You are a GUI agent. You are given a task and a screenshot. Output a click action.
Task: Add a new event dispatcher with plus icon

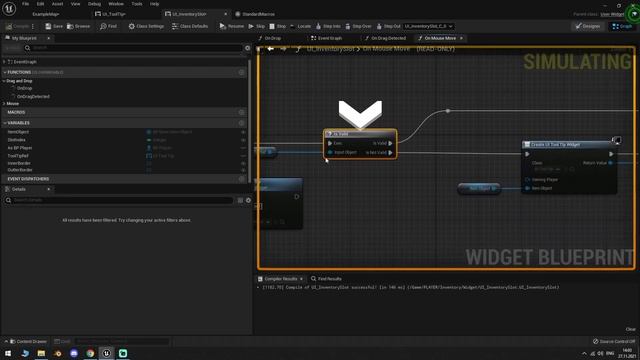[242, 179]
